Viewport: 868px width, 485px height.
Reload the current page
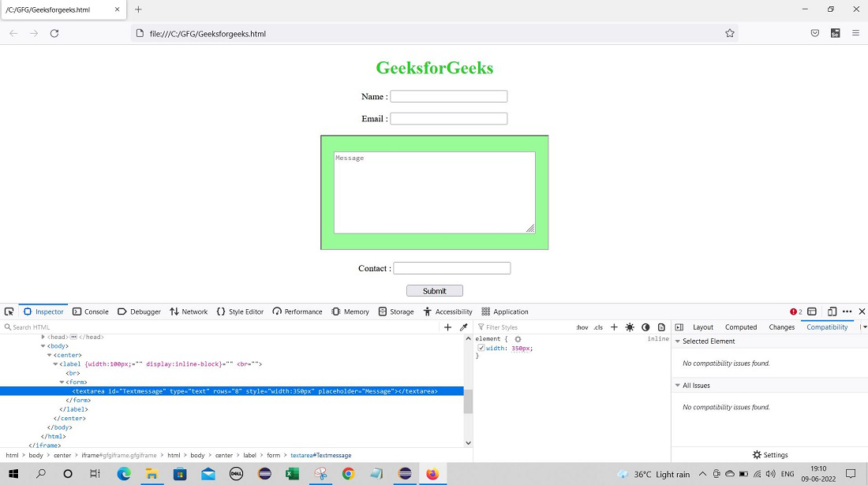54,33
